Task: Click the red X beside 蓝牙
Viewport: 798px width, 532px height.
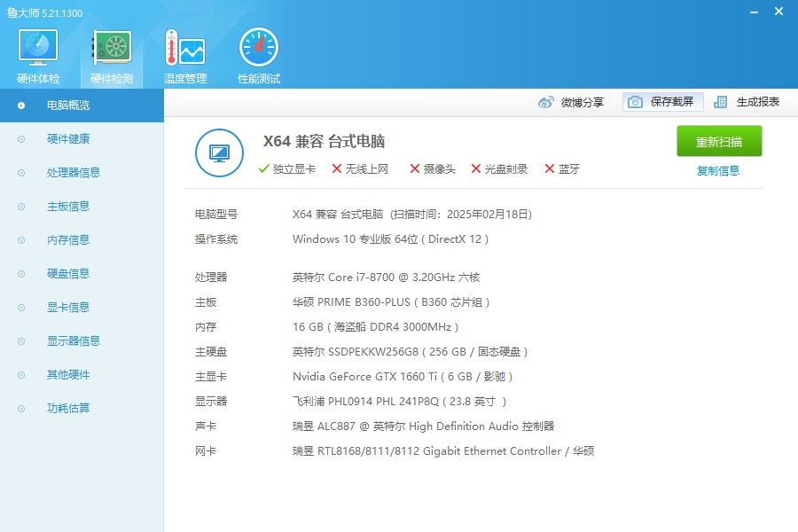Action: [x=550, y=168]
